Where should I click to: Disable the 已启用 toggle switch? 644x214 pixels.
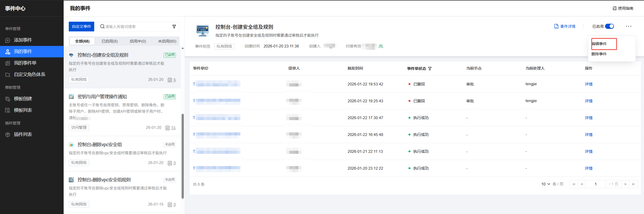point(609,26)
